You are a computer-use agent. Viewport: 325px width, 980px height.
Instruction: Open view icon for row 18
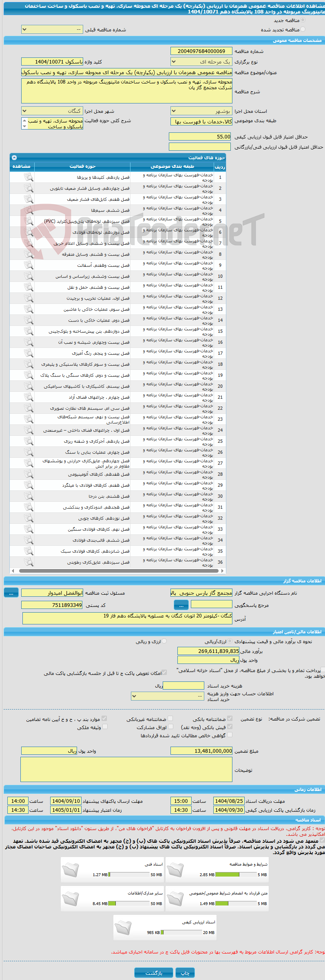point(28,364)
